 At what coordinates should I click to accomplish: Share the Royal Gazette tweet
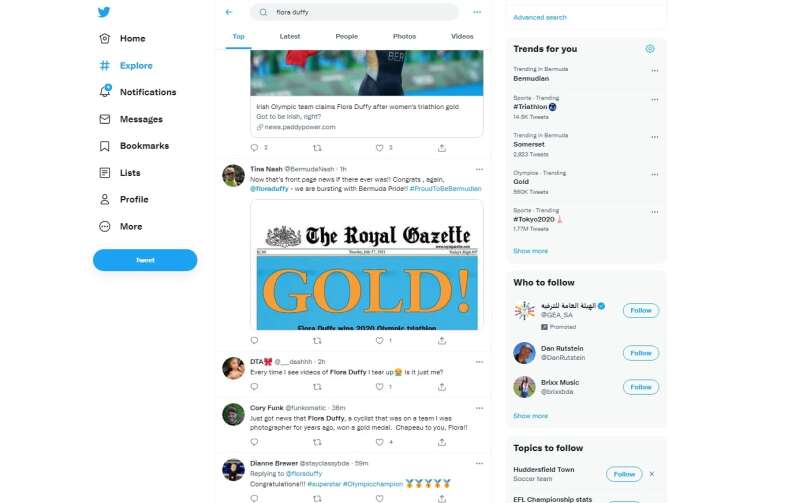tap(442, 340)
